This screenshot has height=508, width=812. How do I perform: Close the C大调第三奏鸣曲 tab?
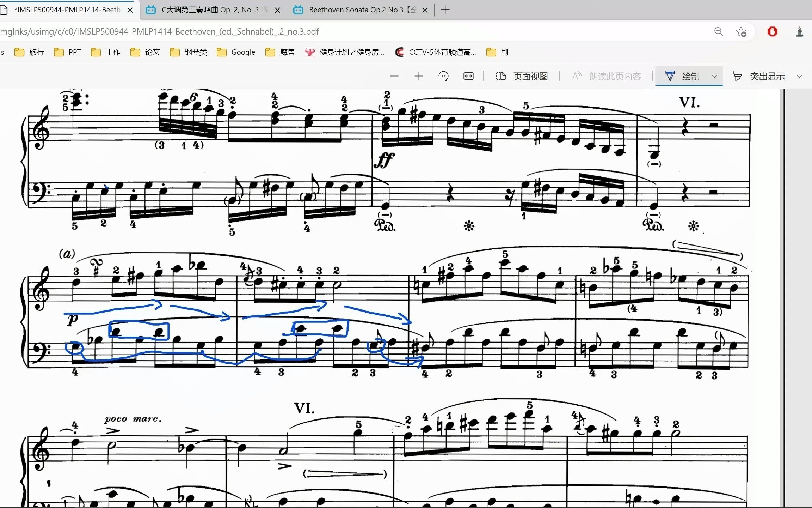pyautogui.click(x=277, y=10)
